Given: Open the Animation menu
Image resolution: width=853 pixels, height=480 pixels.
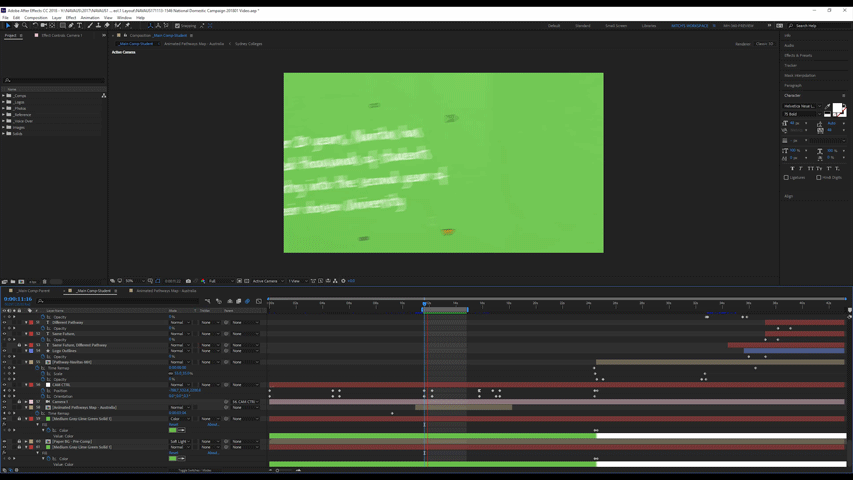Looking at the screenshot, I should click(x=90, y=17).
